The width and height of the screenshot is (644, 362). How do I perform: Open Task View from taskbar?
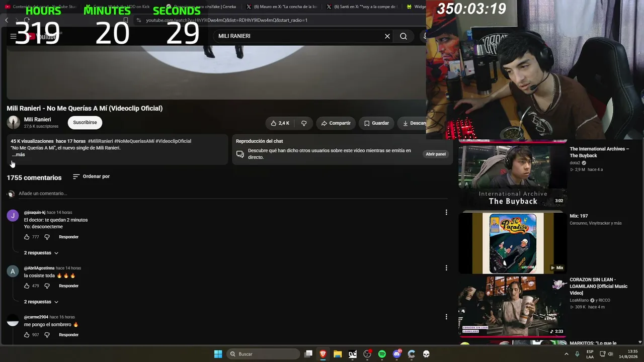308,354
